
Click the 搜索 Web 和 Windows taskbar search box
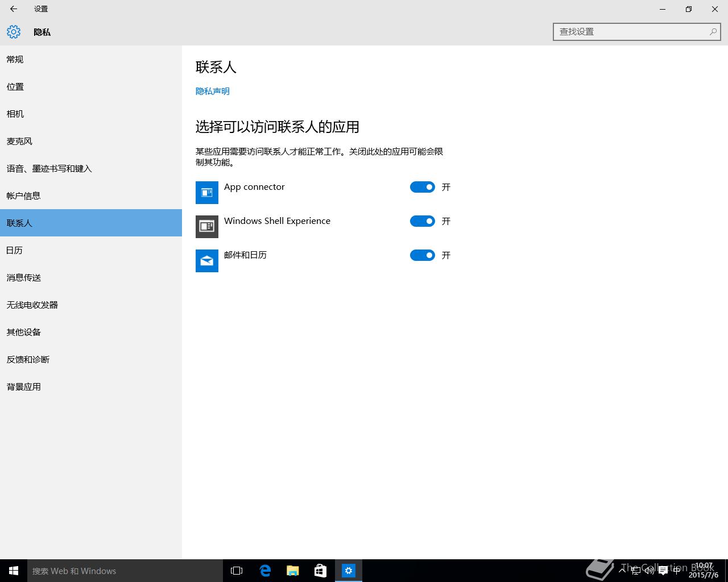click(x=125, y=571)
